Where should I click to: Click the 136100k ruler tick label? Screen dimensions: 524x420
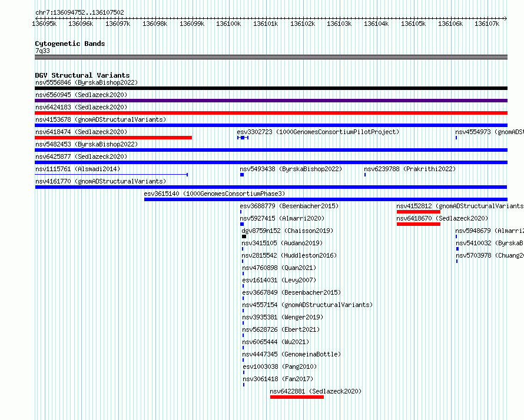click(228, 24)
